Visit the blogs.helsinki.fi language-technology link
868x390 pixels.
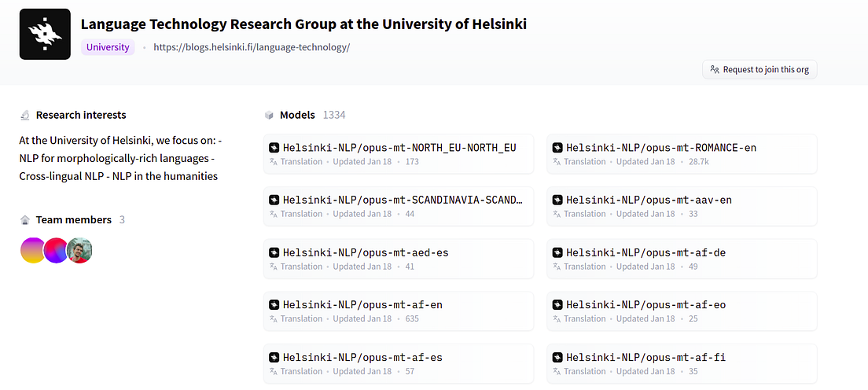point(252,47)
